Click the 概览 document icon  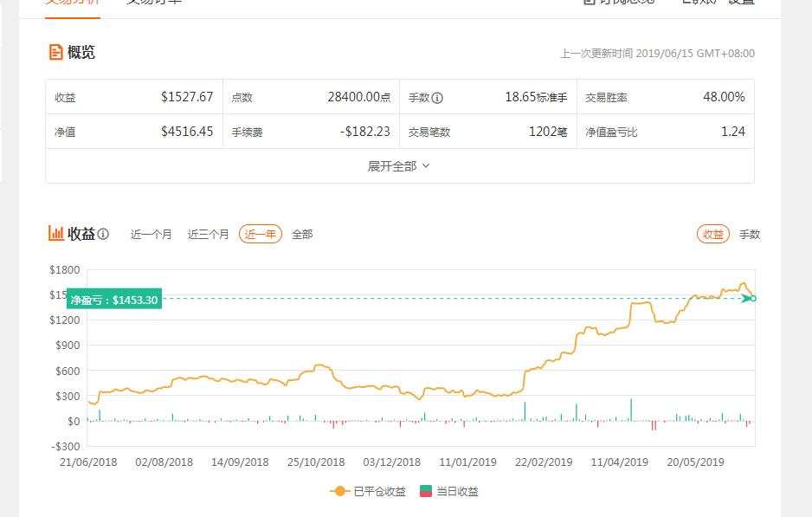coord(55,52)
